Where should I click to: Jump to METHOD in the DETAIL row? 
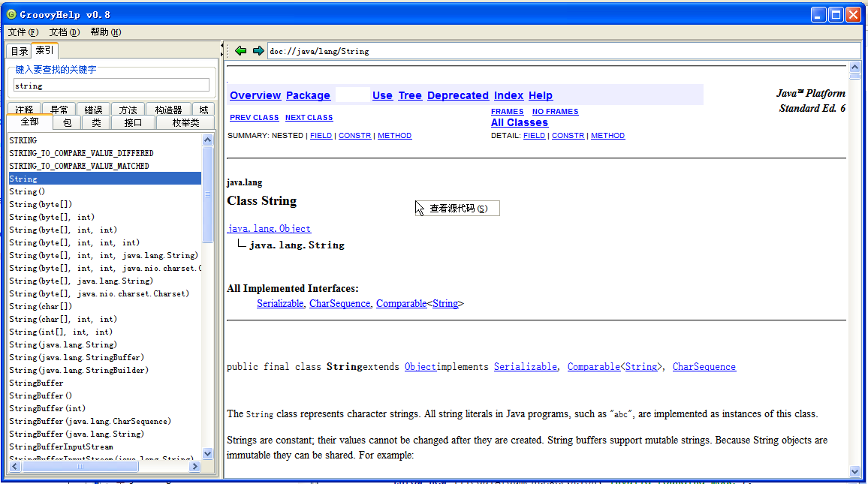pyautogui.click(x=607, y=136)
